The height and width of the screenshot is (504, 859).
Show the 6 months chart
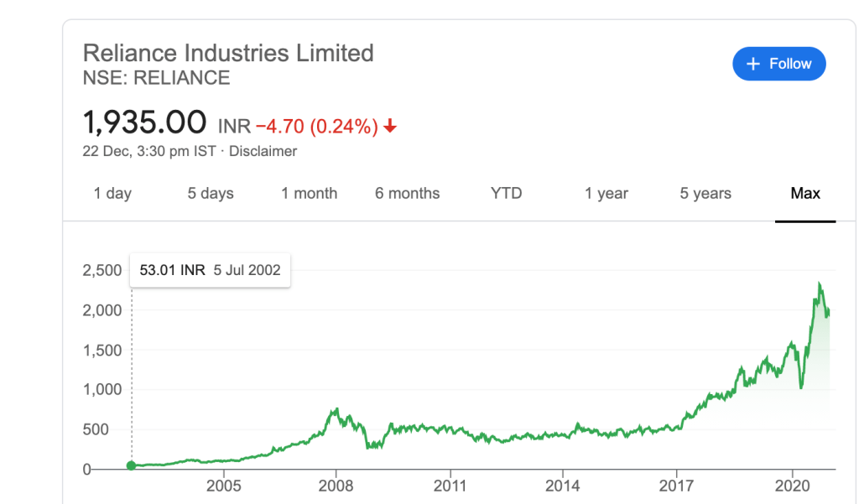pyautogui.click(x=407, y=194)
